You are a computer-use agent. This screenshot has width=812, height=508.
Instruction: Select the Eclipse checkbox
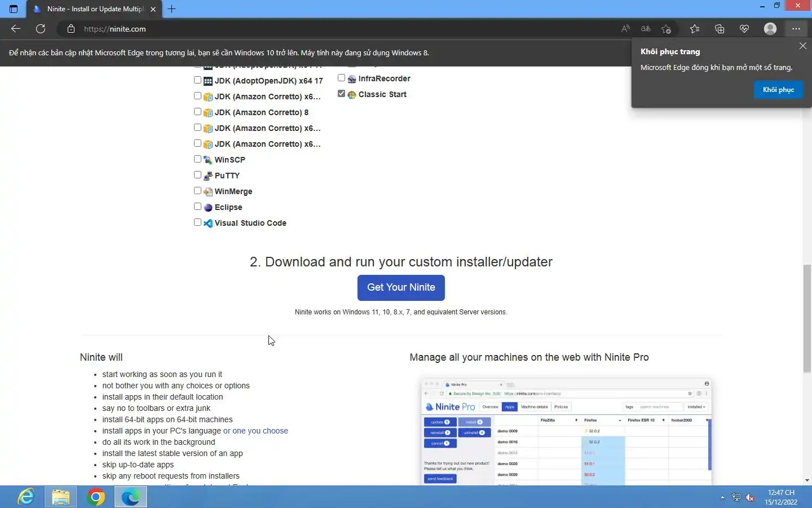tap(197, 207)
